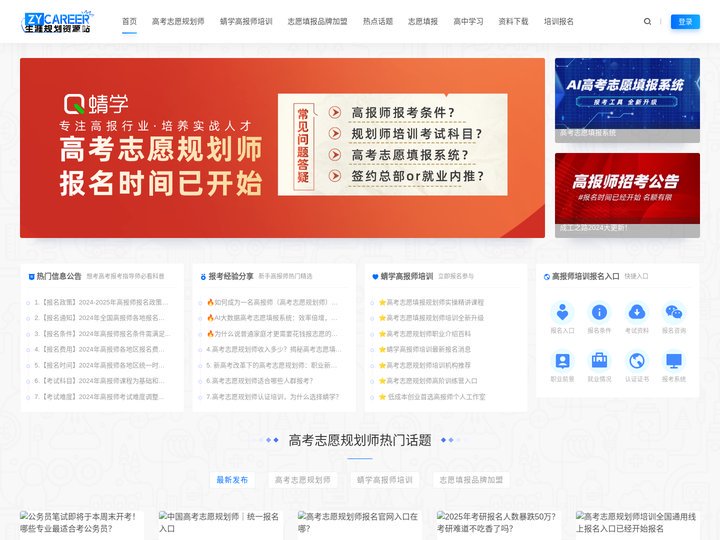The image size is (720, 540).
Task: Open 4.高考志愿规划师收入多少 article
Action: coord(274,349)
